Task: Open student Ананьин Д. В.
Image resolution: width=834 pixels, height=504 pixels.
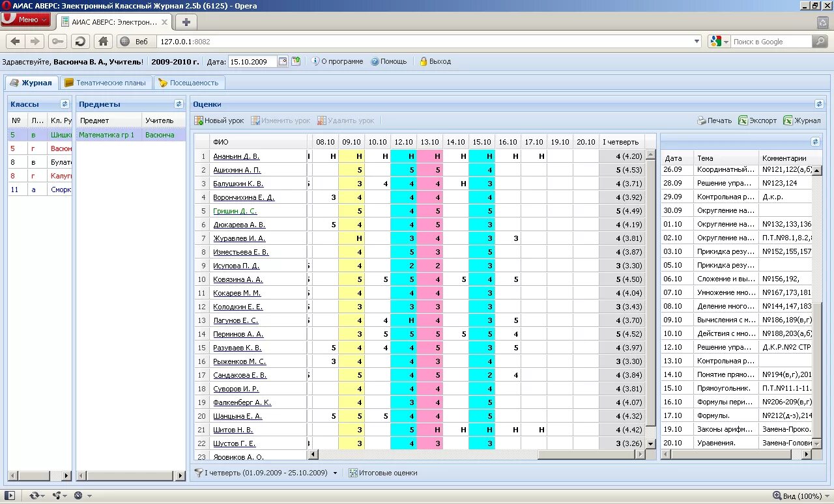Action: pos(237,156)
